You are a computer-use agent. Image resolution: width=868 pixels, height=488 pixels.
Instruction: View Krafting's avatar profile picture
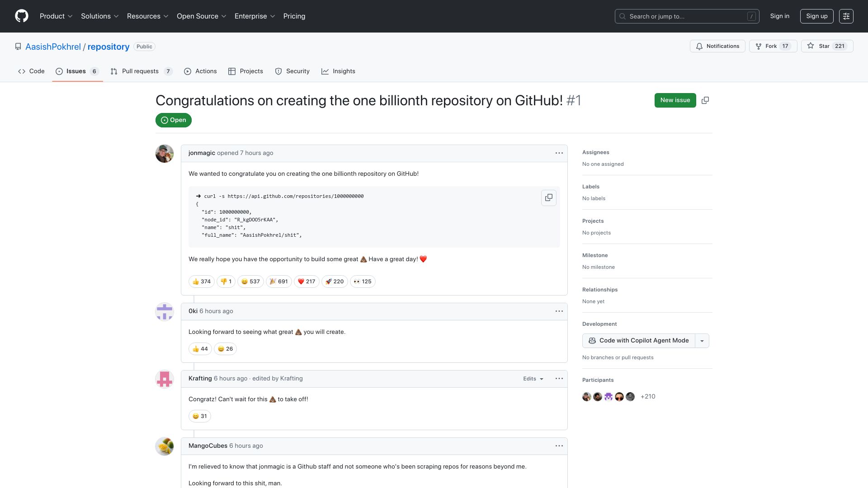coord(165,379)
